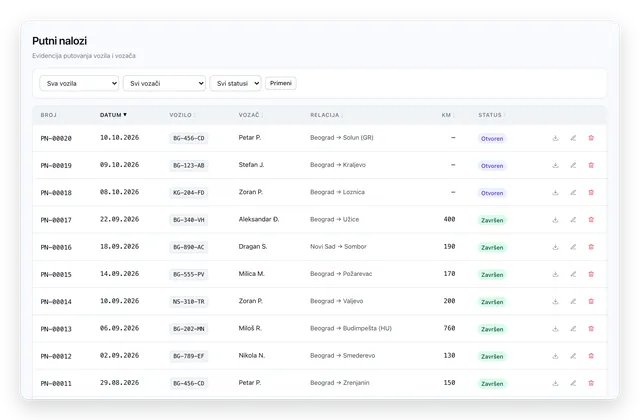
Task: Click vehicle badge BG-456-CD in first row
Action: point(189,138)
